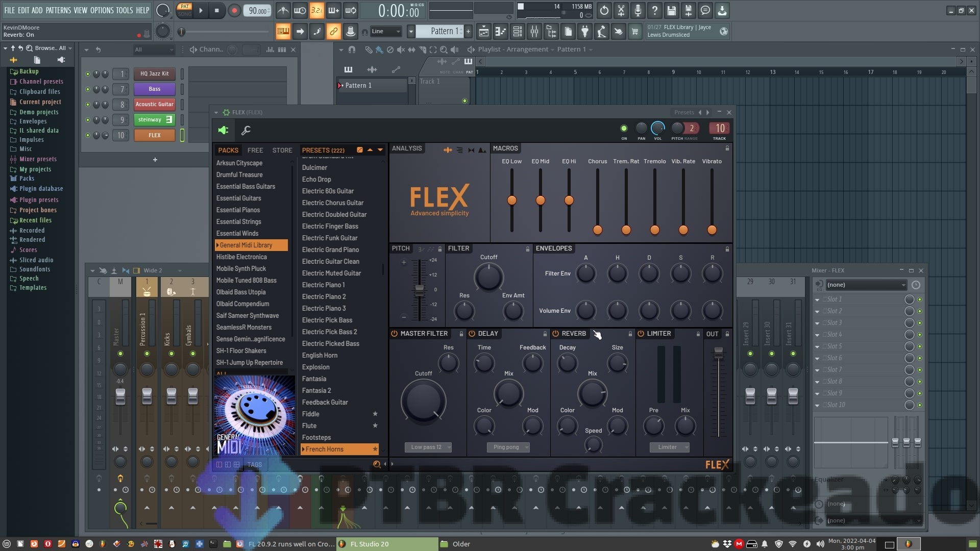Open the Playlist view icon
980x551 pixels.
tap(484, 32)
